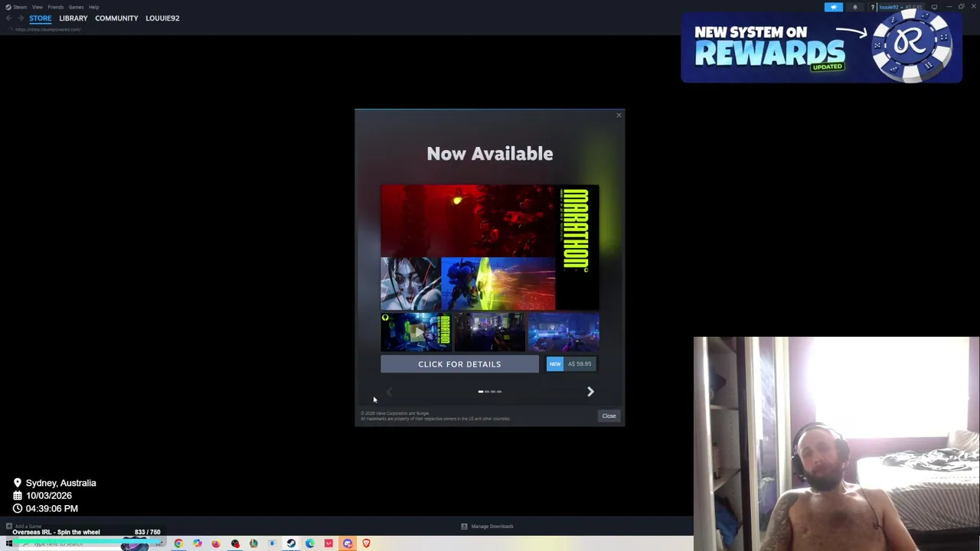Switch to the LIBRARY tab
The image size is (980, 551).
[x=73, y=18]
